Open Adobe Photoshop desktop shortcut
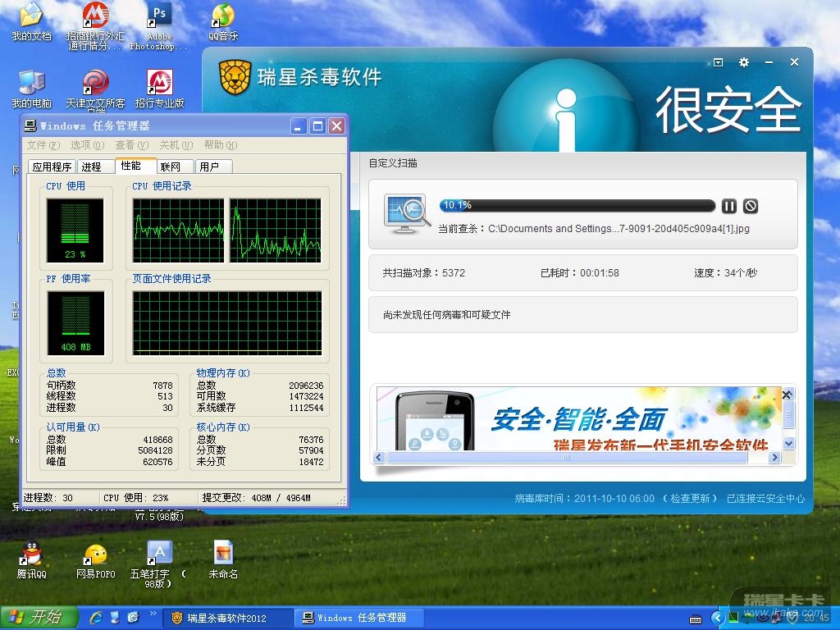Screen dimensions: 840x630 point(160,25)
